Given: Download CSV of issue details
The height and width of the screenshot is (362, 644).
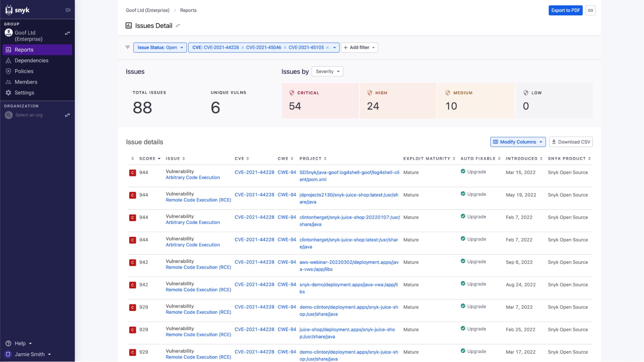Looking at the screenshot, I should click(x=571, y=142).
